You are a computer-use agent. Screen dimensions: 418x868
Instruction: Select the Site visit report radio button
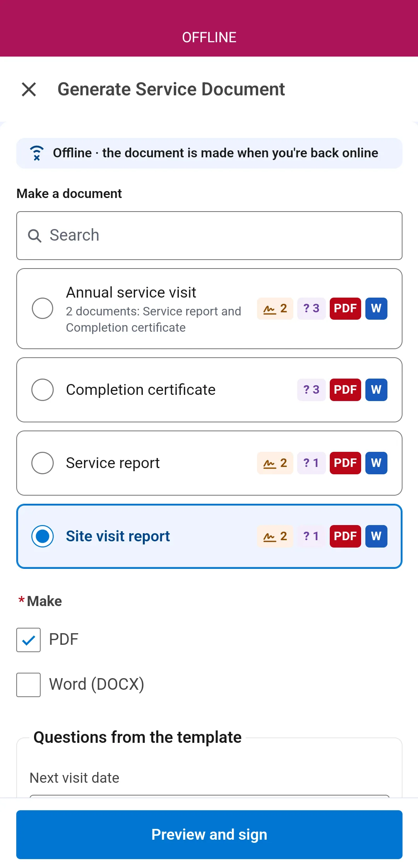click(43, 536)
